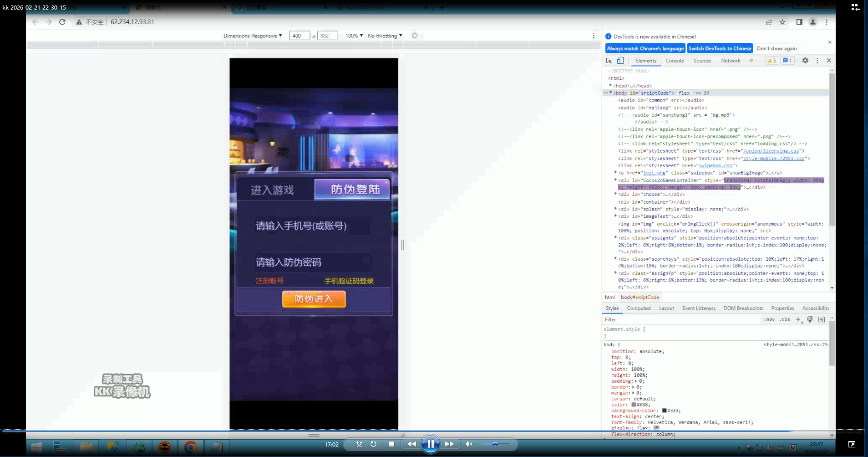Screen dimensions: 868x457
Task: Open the Computed styles tab
Action: [x=639, y=308]
